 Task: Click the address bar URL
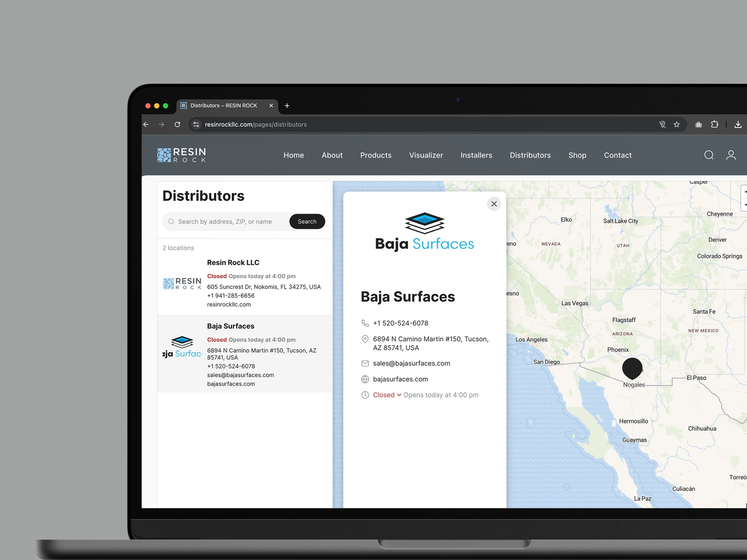click(256, 125)
